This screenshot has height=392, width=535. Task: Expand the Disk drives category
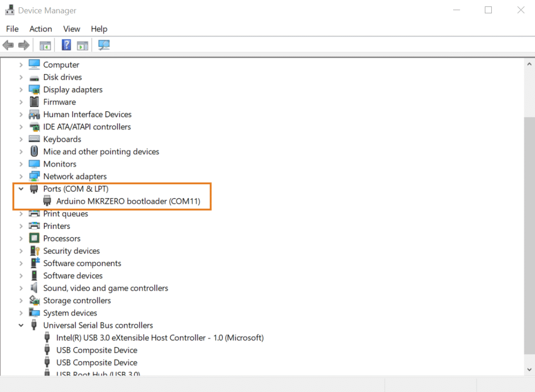click(21, 77)
